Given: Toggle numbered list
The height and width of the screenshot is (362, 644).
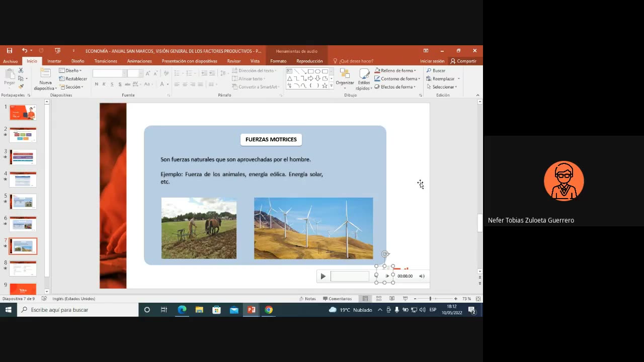Looking at the screenshot, I should tap(190, 73).
